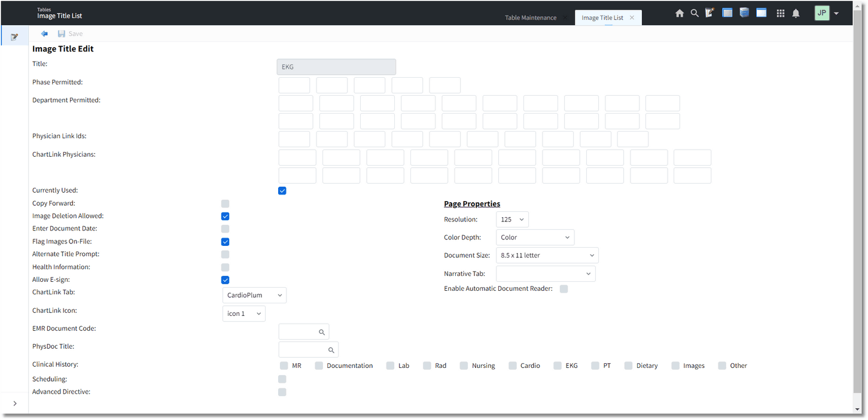Viewport: 868px width, 420px height.
Task: Click the vertical scrollbar down arrow
Action: pos(858,409)
